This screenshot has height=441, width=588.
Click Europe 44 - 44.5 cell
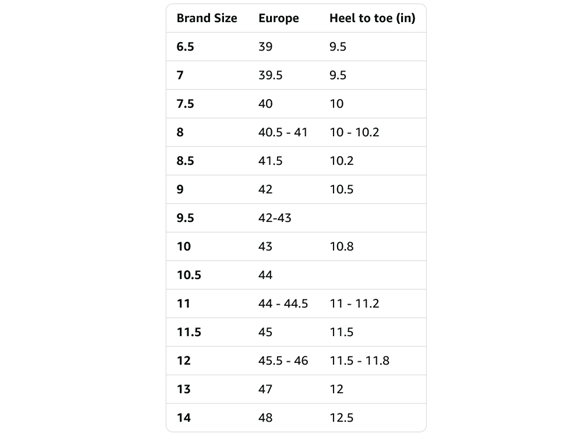point(283,303)
